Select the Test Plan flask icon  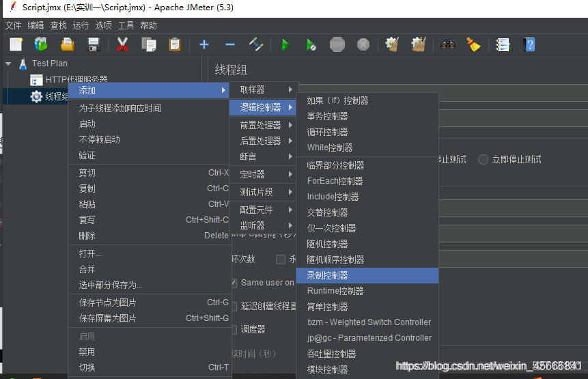[x=23, y=64]
